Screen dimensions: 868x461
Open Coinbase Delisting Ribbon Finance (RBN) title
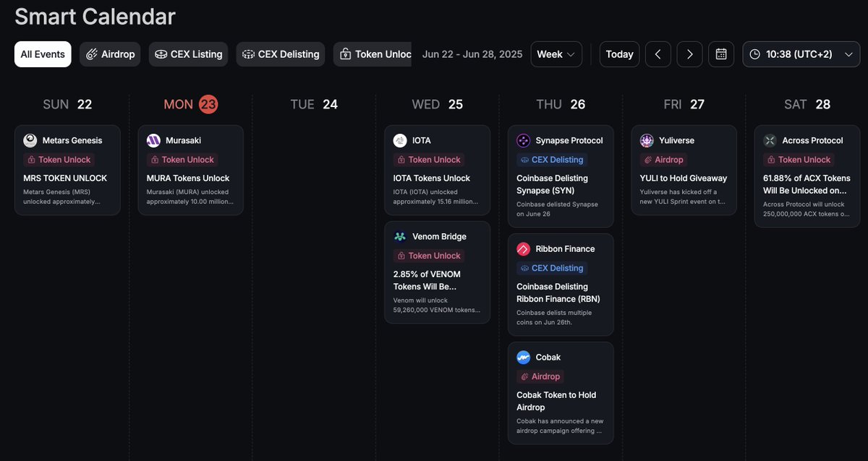558,292
